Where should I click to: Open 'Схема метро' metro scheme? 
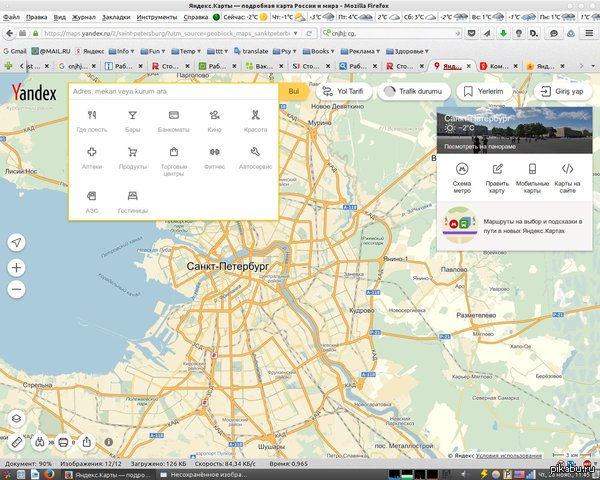pyautogui.click(x=462, y=178)
